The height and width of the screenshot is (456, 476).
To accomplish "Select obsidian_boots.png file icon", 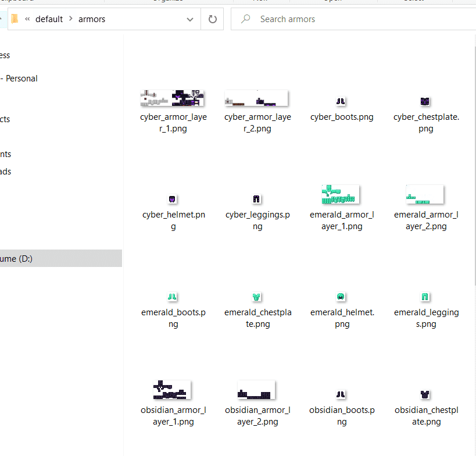I will [341, 394].
